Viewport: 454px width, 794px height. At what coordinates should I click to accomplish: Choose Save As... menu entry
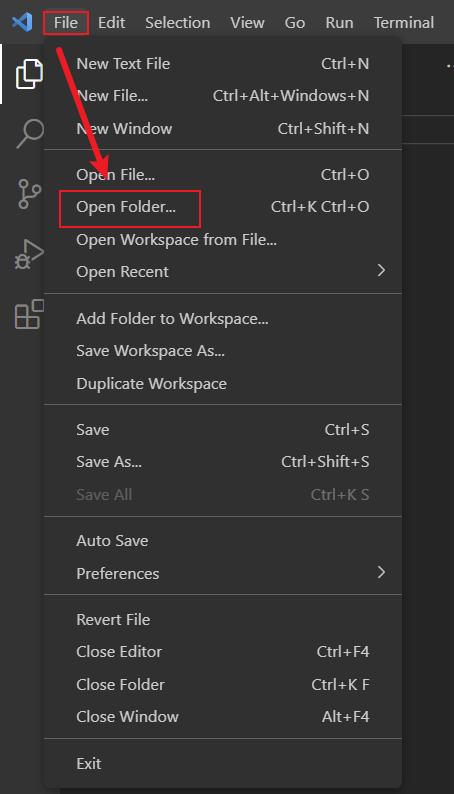point(223,462)
